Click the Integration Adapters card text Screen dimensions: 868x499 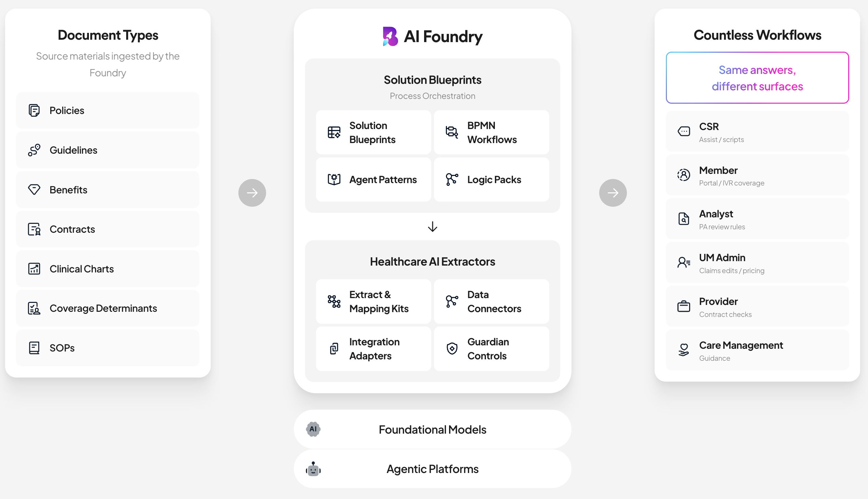point(374,348)
